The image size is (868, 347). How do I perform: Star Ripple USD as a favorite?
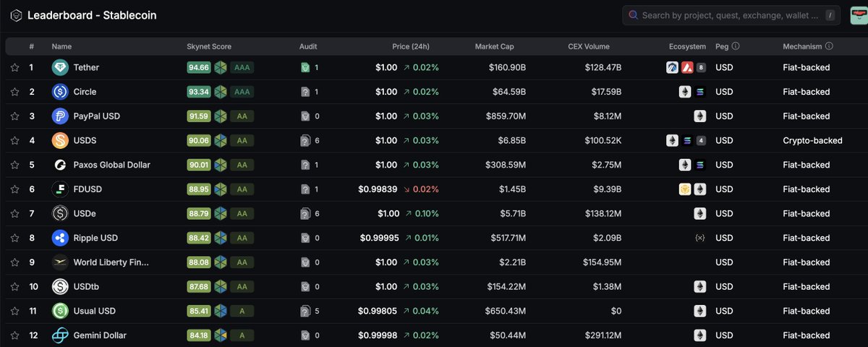(14, 238)
